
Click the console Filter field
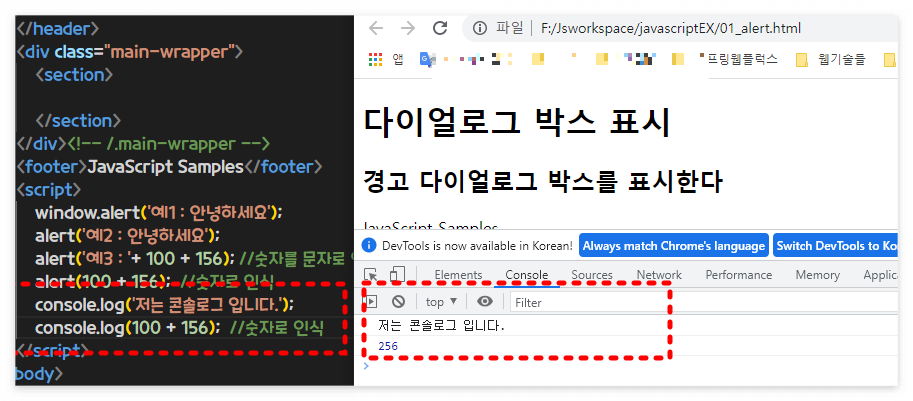[x=704, y=302]
